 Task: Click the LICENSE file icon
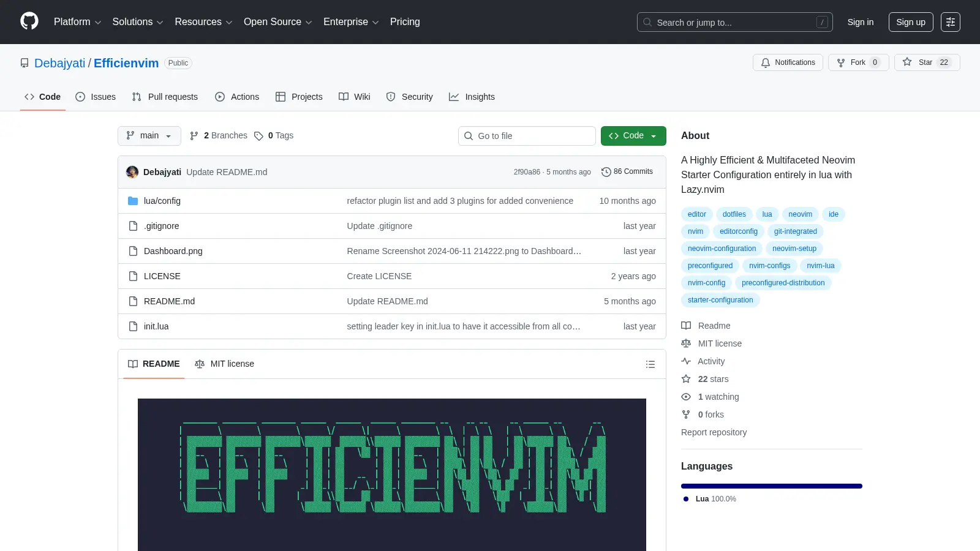pyautogui.click(x=133, y=276)
